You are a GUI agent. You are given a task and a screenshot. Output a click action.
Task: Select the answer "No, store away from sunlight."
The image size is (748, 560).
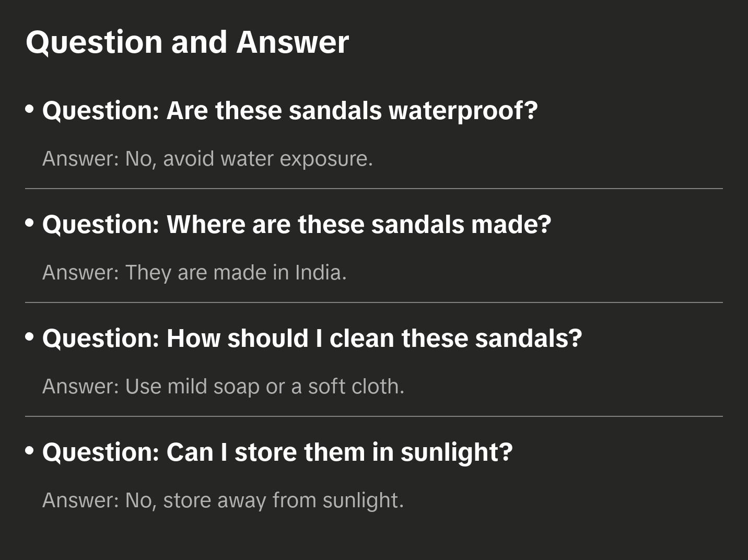click(223, 500)
